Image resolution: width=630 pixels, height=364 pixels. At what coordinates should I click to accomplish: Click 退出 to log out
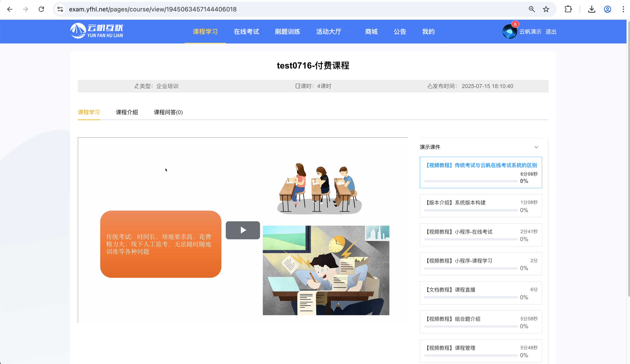point(551,32)
